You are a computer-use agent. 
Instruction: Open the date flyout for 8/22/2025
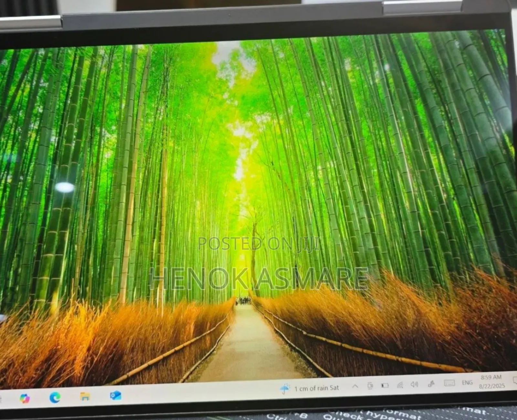pos(492,386)
